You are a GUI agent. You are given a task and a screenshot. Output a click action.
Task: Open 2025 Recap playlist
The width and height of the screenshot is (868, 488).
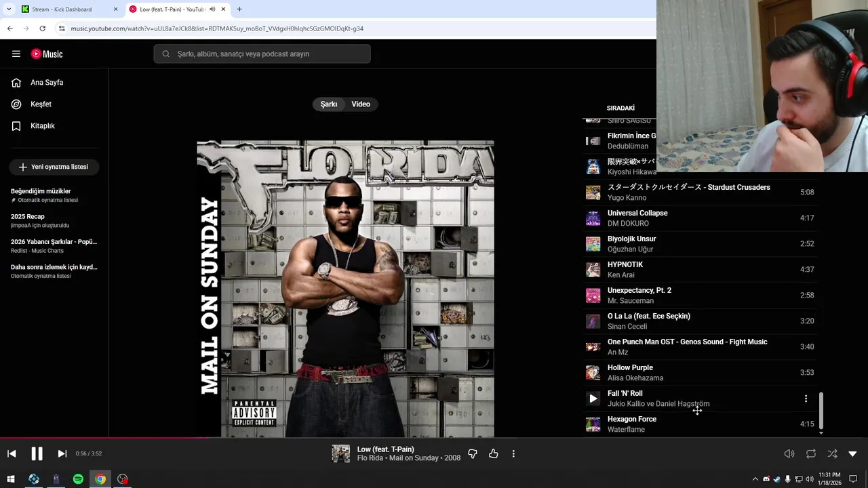point(54,221)
